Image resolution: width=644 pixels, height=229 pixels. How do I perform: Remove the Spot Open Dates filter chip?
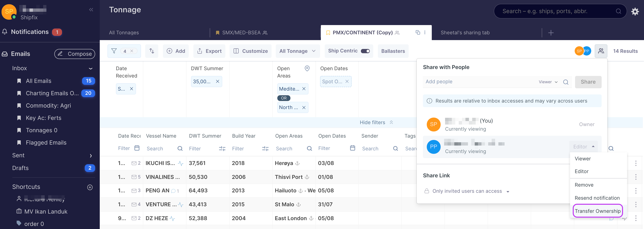347,81
